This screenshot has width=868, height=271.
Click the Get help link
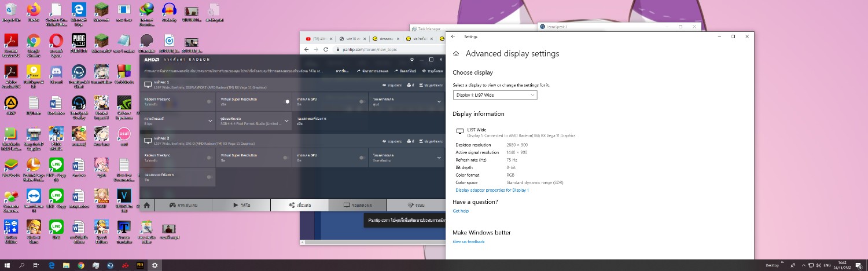pyautogui.click(x=461, y=211)
